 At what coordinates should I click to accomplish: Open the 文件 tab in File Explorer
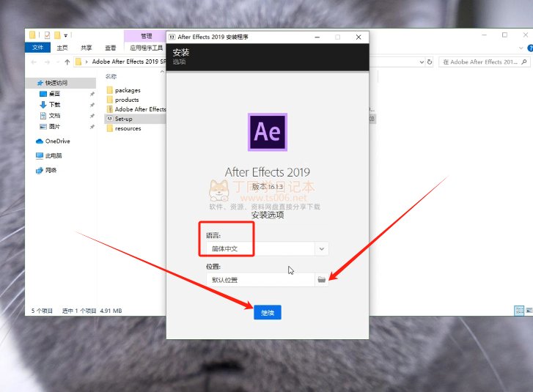coord(37,48)
